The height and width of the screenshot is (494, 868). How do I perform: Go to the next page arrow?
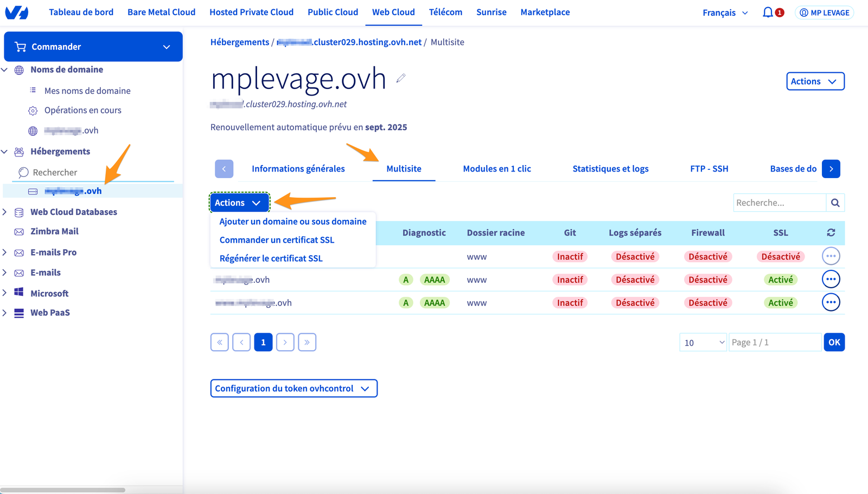pos(285,342)
